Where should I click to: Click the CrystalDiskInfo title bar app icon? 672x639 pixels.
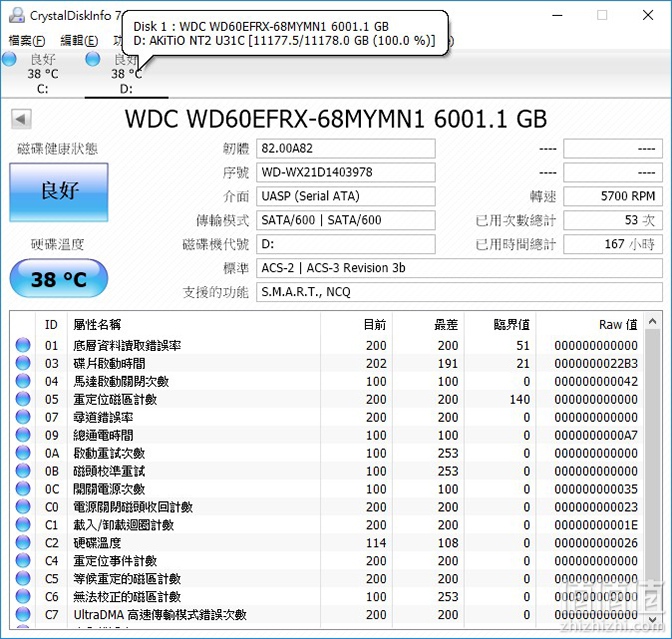[16, 15]
